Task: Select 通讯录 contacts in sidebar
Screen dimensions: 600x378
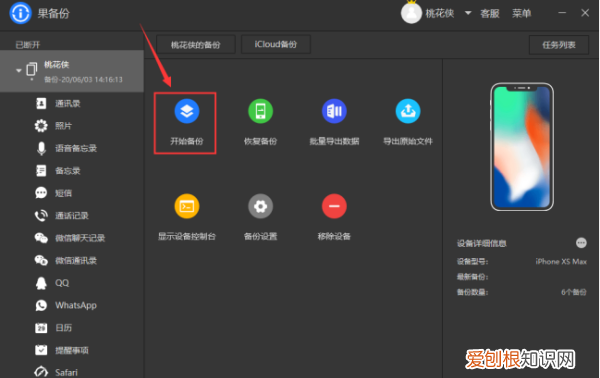Action: [67, 104]
